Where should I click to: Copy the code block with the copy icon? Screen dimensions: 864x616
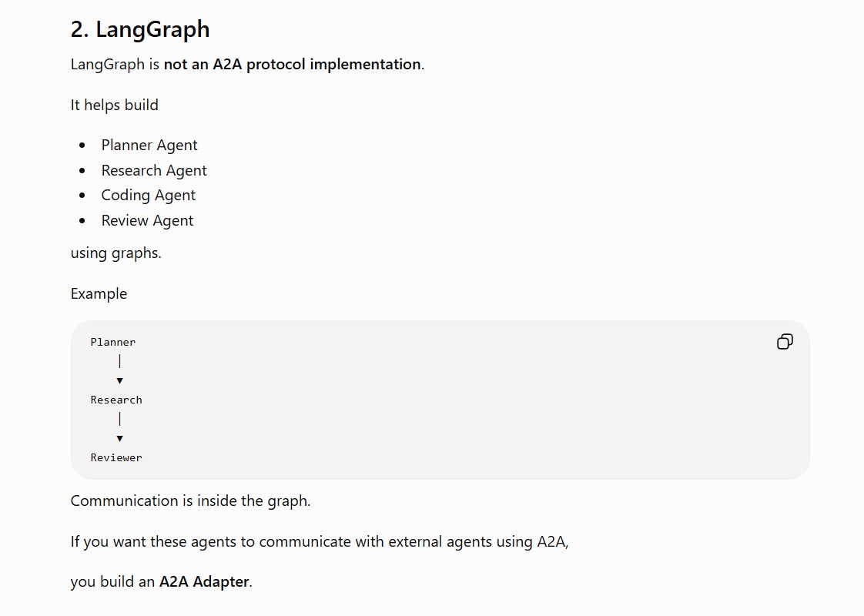(785, 342)
